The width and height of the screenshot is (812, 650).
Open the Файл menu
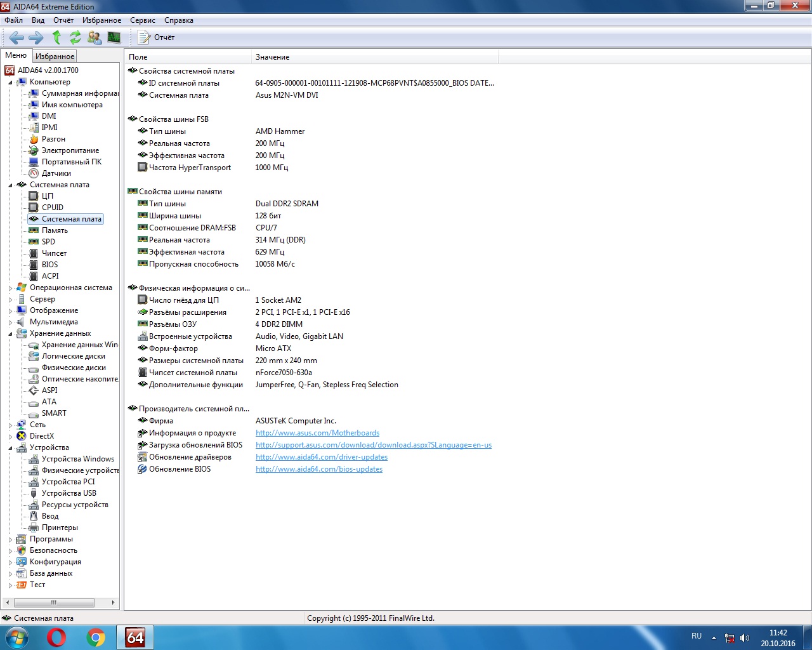tap(14, 20)
